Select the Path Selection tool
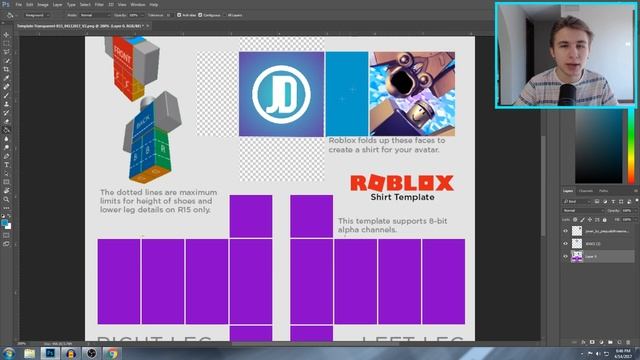This screenshot has width=640, height=360. (x=6, y=173)
